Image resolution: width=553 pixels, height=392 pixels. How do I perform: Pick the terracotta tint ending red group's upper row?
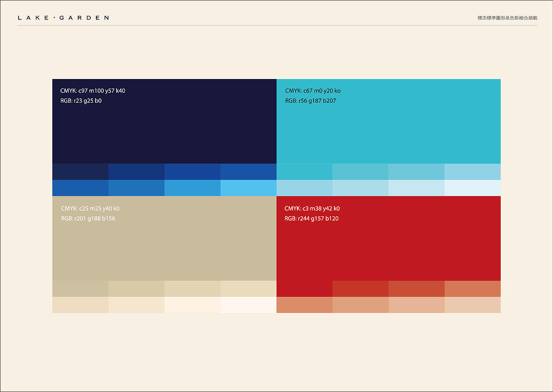pyautogui.click(x=473, y=289)
